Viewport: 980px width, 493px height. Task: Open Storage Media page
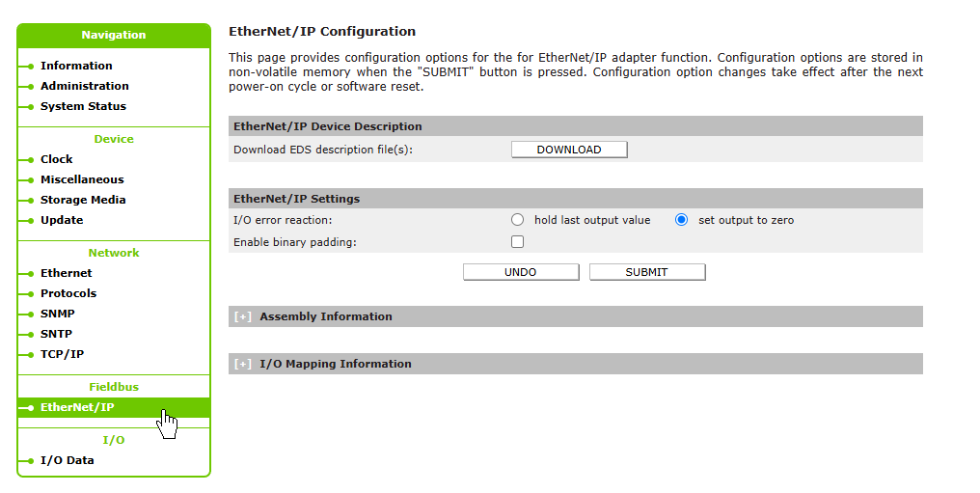[x=83, y=200]
